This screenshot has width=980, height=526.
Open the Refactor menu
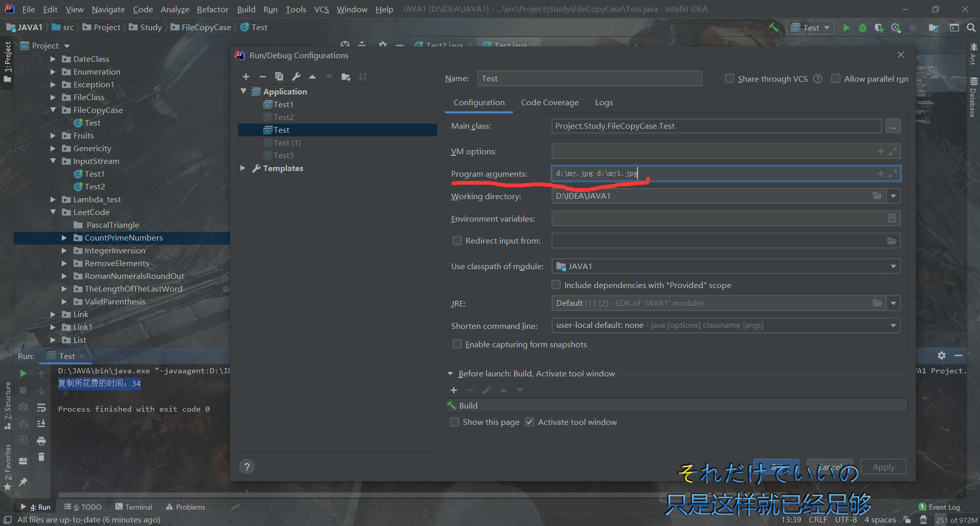coord(212,9)
